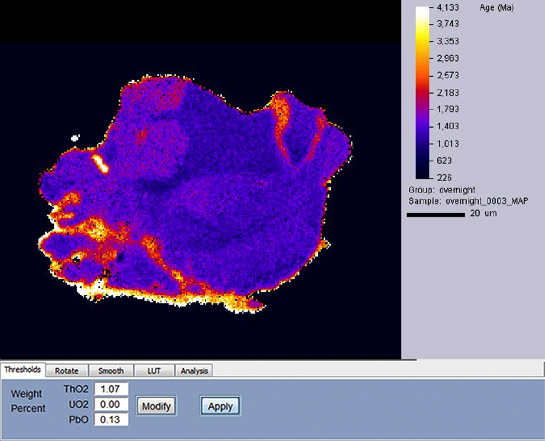
Task: Click the 4,133 maximum age label
Action: (448, 7)
